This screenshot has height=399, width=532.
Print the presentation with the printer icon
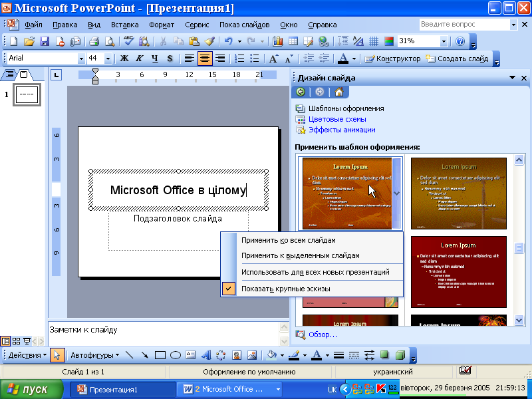pos(94,41)
